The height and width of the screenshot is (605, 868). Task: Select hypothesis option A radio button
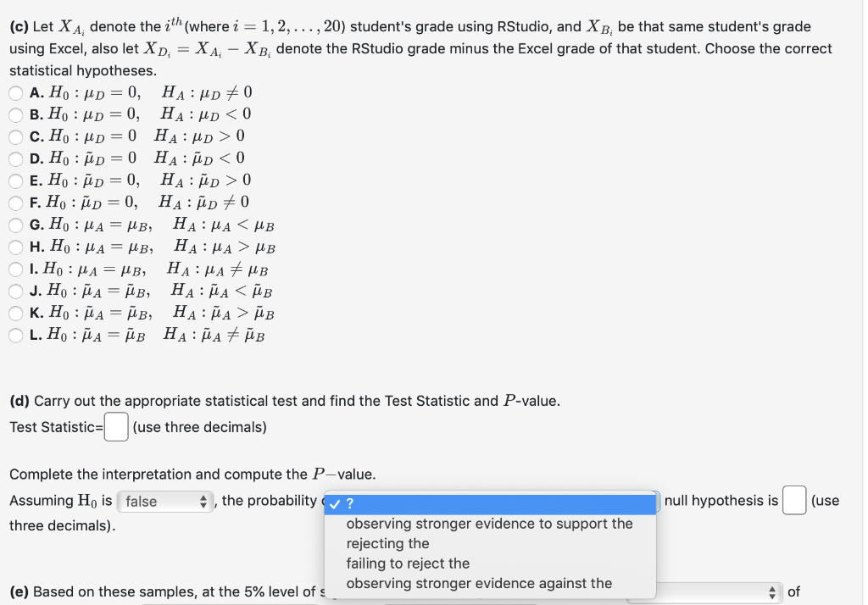pyautogui.click(x=15, y=92)
